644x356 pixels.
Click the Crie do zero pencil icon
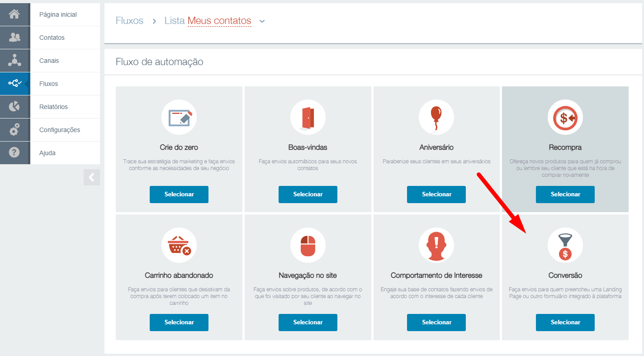179,117
